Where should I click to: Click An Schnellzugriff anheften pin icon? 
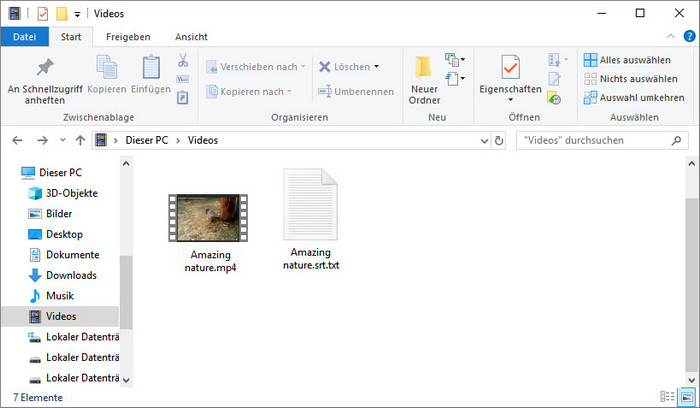tap(44, 68)
